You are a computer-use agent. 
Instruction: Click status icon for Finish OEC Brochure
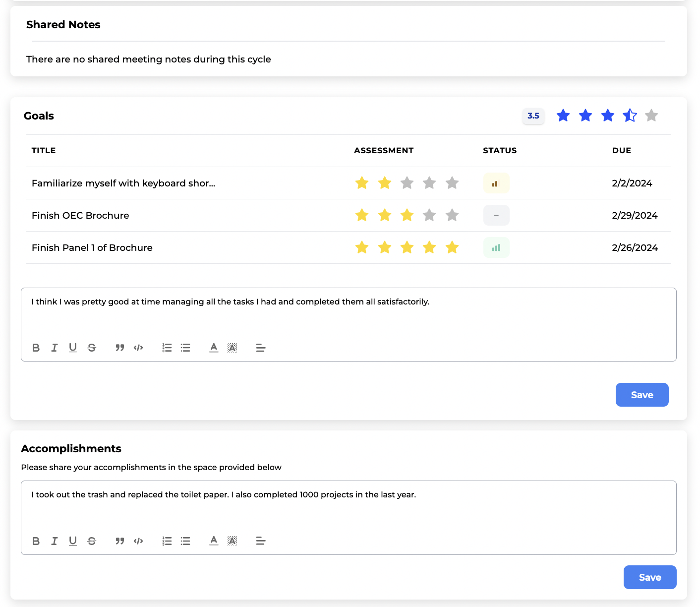point(496,215)
